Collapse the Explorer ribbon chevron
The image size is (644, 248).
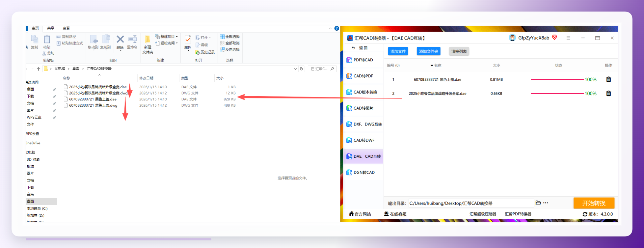coord(330,28)
